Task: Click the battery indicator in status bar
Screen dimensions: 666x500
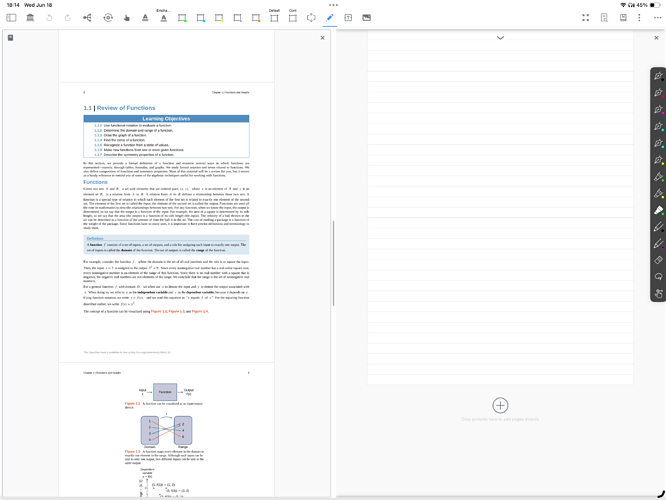Action: [655, 5]
